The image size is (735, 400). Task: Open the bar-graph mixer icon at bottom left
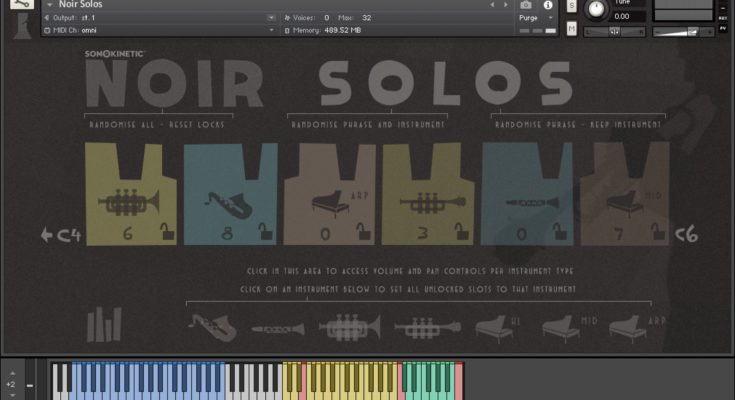point(103,325)
